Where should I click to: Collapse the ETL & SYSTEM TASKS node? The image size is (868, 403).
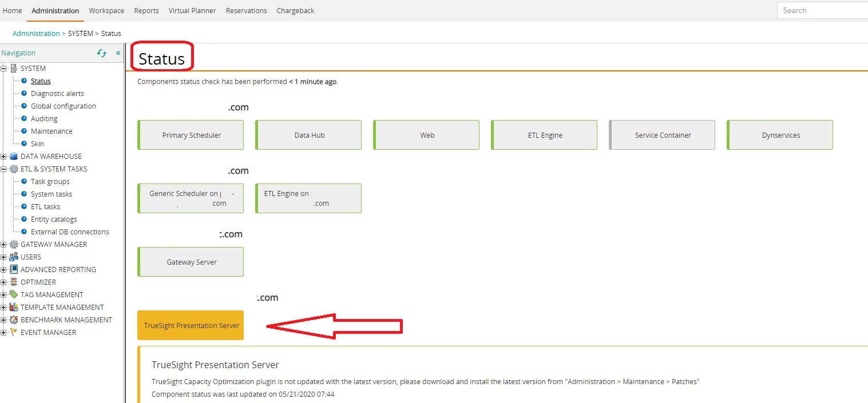[x=4, y=169]
